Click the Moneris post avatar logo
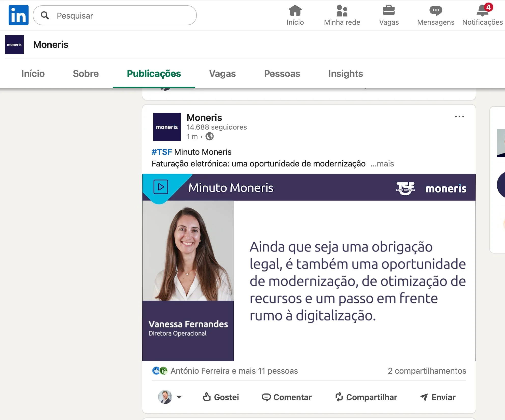The height and width of the screenshot is (420, 505). coord(167,127)
